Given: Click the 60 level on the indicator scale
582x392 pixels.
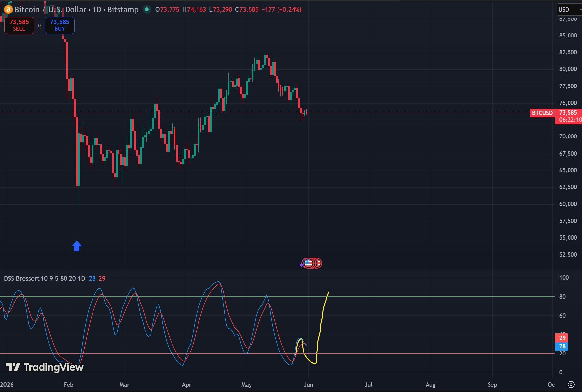Looking at the screenshot, I should click(x=562, y=316).
